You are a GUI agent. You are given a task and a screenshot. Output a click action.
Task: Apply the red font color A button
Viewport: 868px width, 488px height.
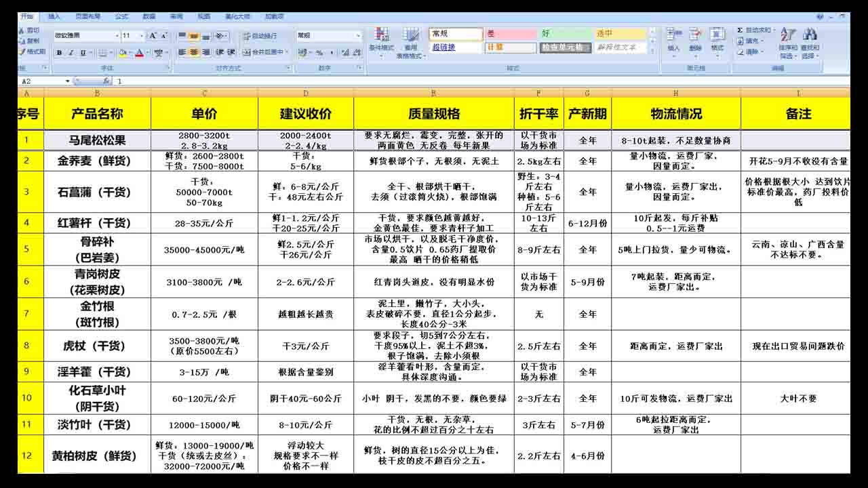(x=138, y=53)
